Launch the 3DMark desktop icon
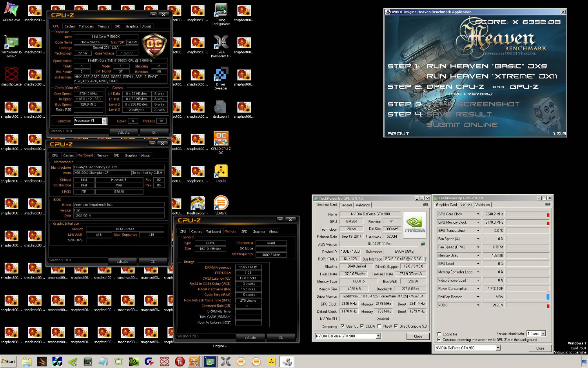The width and height of the screenshot is (588, 368). (x=221, y=206)
